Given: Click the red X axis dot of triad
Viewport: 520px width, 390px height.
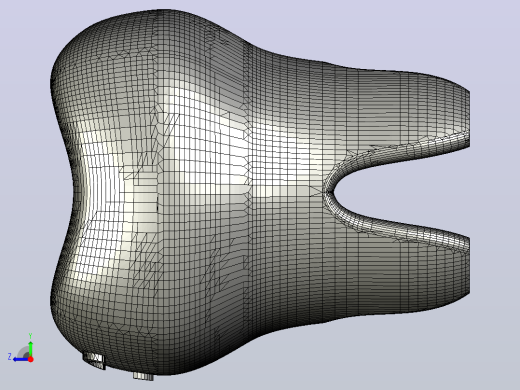Looking at the screenshot, I should pos(31,359).
